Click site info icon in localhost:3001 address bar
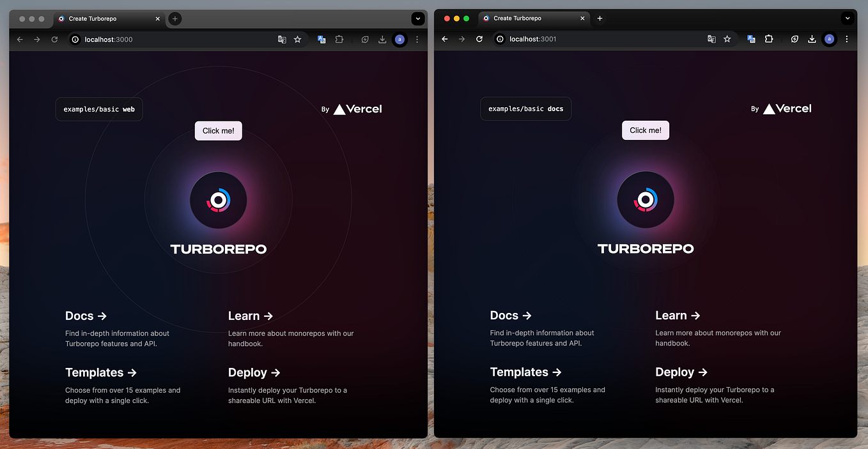Screen dimensions: 868x449 click(x=500, y=39)
